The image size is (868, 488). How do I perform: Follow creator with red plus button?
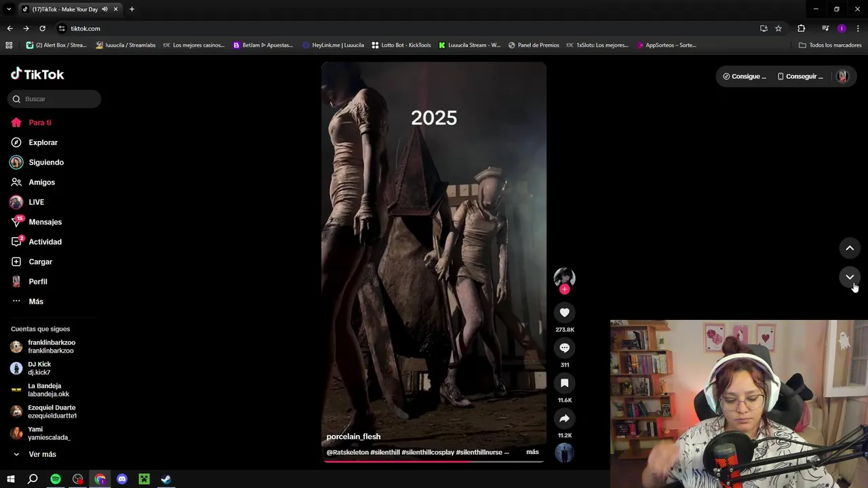click(564, 289)
